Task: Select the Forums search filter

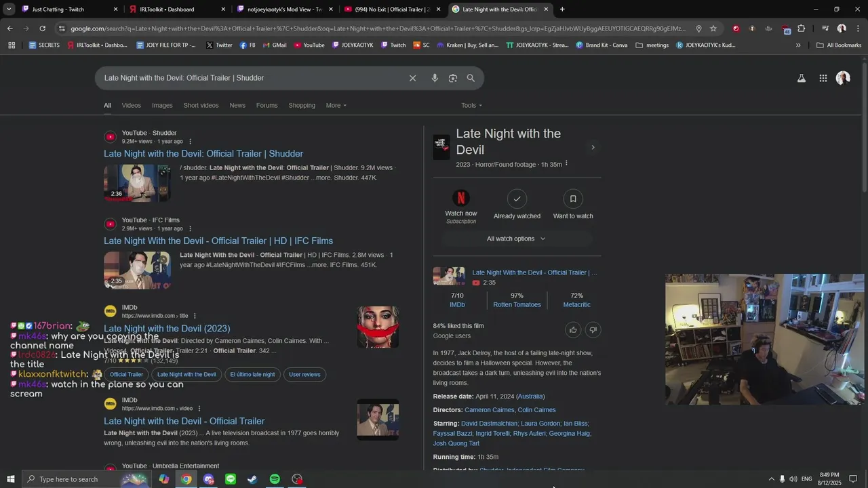Action: [x=267, y=105]
